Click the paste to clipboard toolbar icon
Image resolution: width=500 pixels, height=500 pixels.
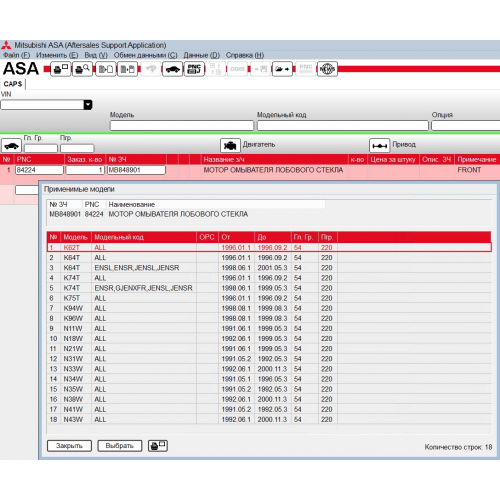click(127, 69)
